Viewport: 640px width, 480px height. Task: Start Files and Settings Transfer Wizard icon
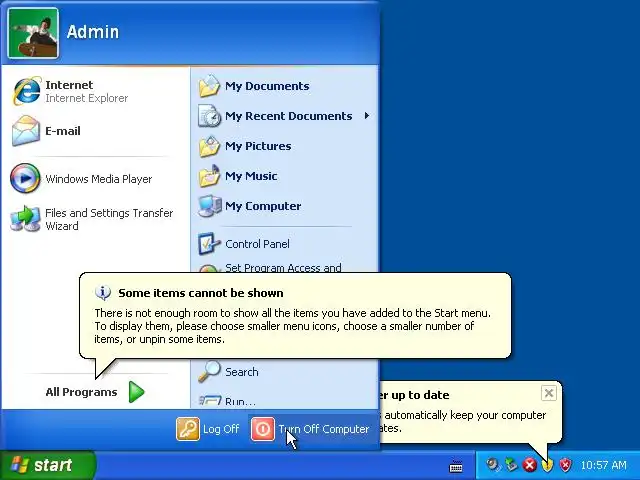point(25,219)
